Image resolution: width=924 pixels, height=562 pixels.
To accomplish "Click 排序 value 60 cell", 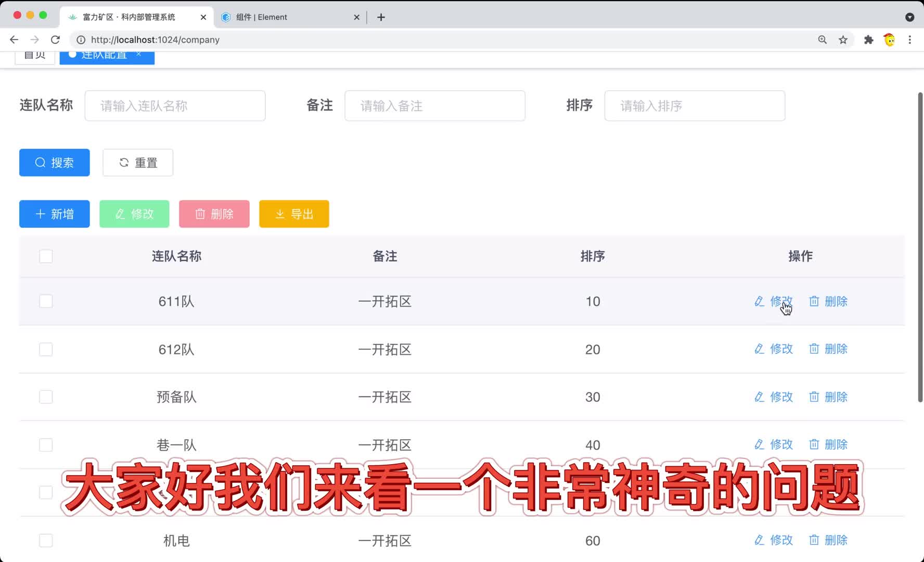I will (593, 541).
